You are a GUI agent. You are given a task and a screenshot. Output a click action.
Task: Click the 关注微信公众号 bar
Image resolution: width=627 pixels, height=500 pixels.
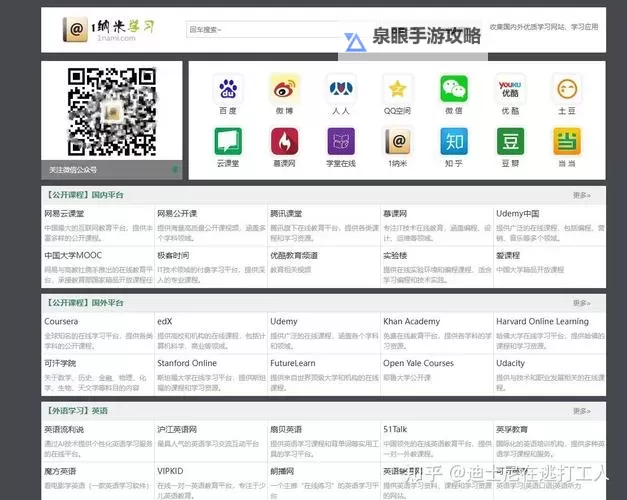pyautogui.click(x=112, y=170)
